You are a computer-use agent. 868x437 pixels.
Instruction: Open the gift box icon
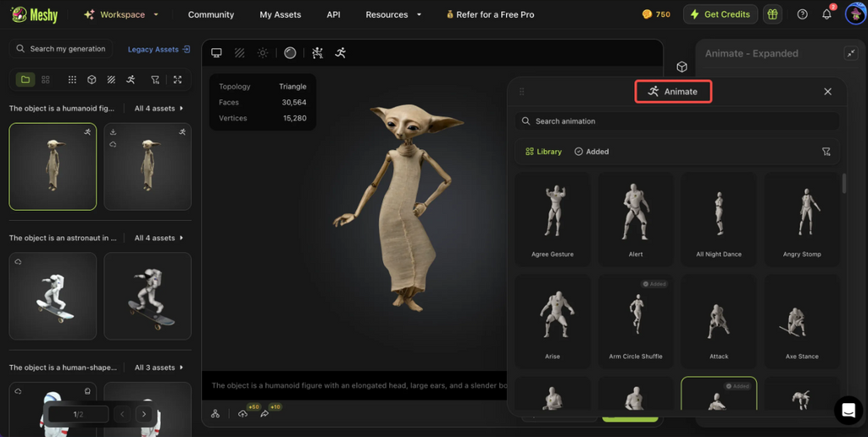[772, 14]
